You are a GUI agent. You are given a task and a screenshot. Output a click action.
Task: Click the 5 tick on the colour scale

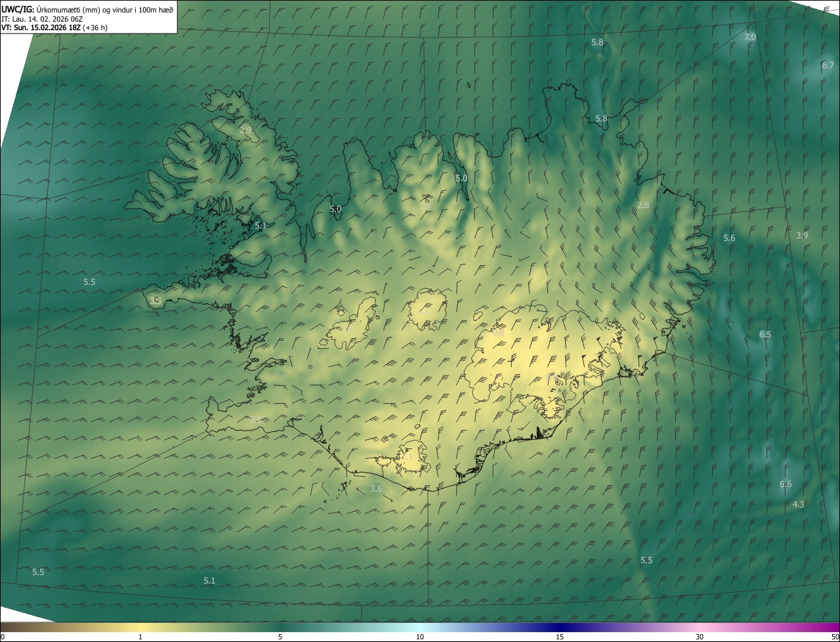(280, 637)
